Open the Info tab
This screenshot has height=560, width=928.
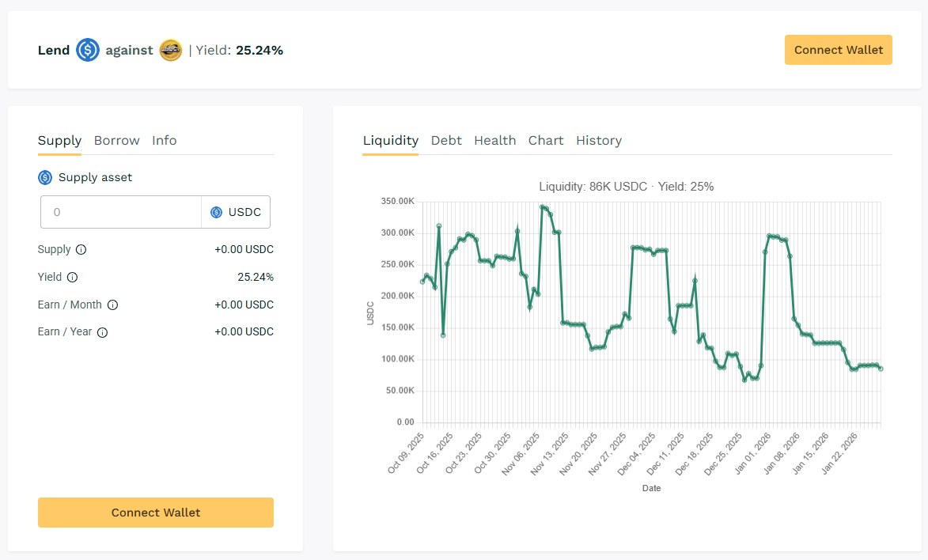[165, 141]
